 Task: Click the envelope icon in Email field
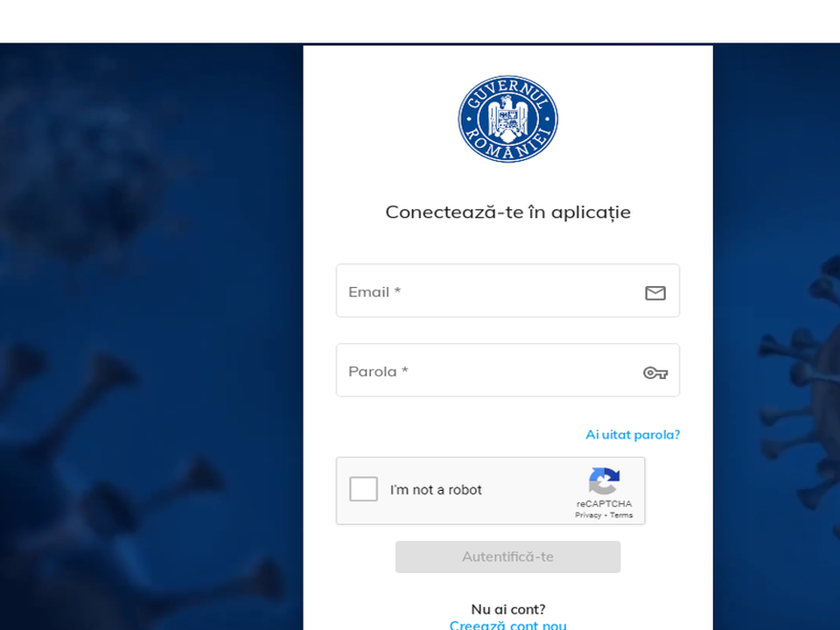[655, 293]
